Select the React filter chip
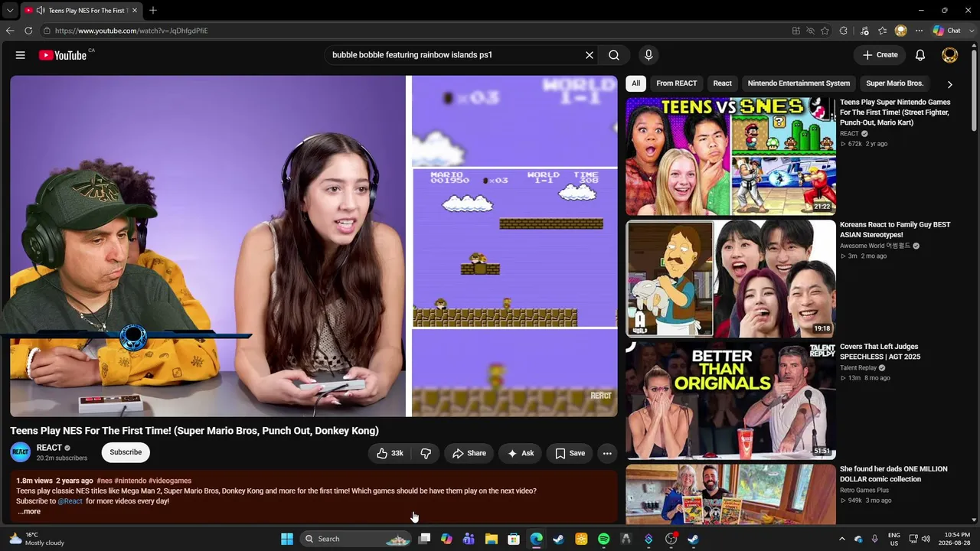Image resolution: width=980 pixels, height=551 pixels. 723,83
